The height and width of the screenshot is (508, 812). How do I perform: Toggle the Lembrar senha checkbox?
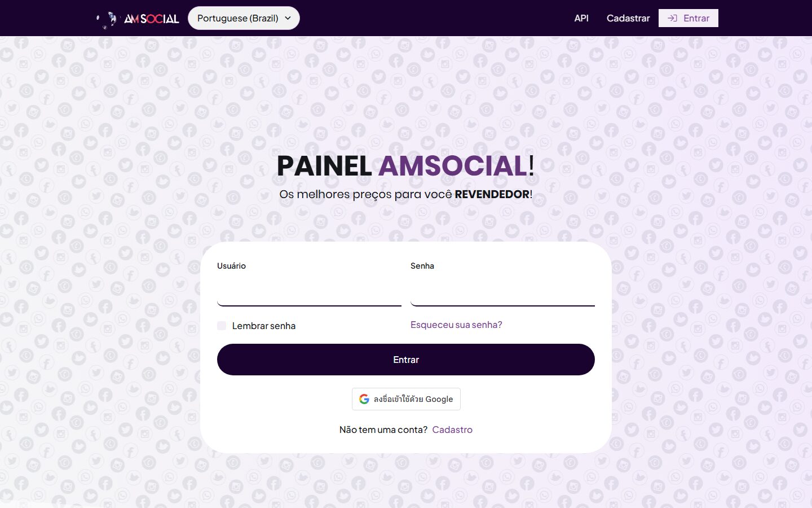click(x=222, y=326)
